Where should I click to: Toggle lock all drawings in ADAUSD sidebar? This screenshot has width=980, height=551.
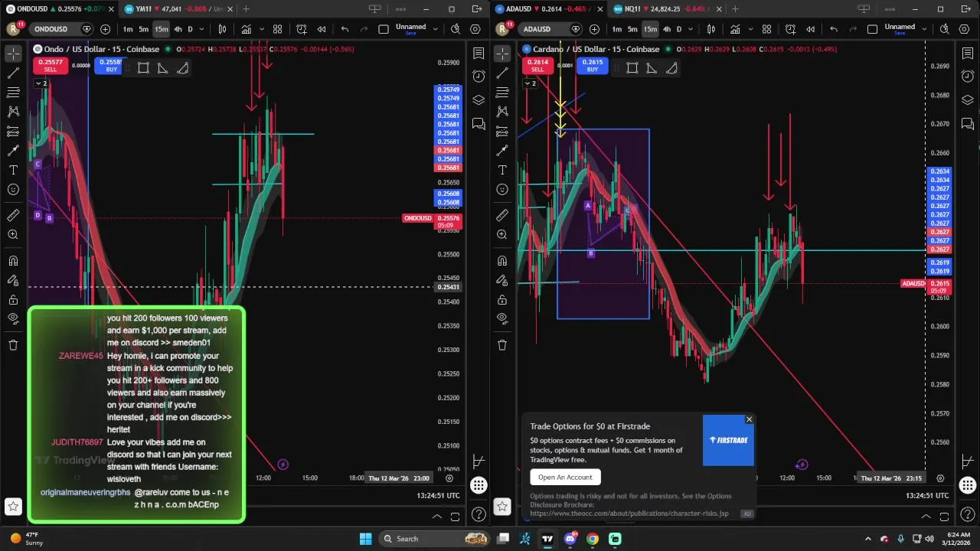click(x=502, y=299)
